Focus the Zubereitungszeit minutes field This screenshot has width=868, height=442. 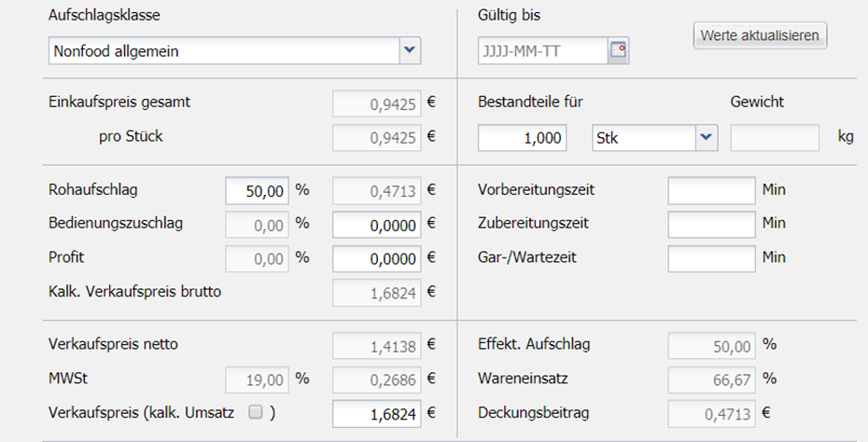coord(711,224)
